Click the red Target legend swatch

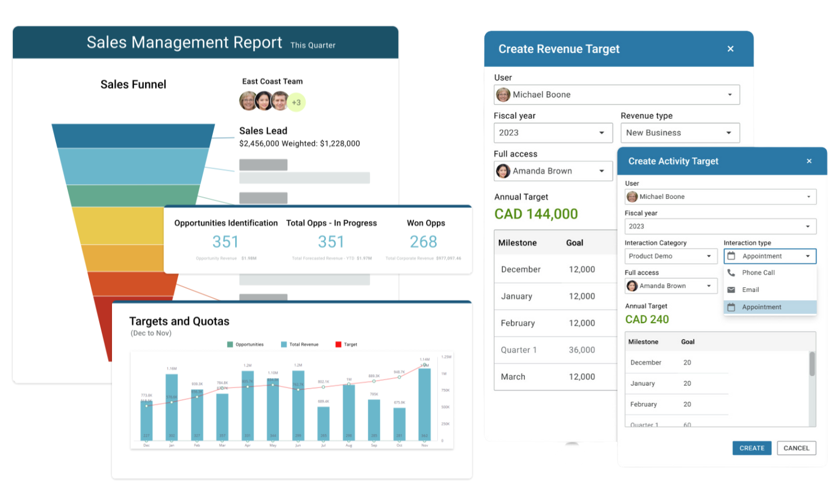point(337,344)
